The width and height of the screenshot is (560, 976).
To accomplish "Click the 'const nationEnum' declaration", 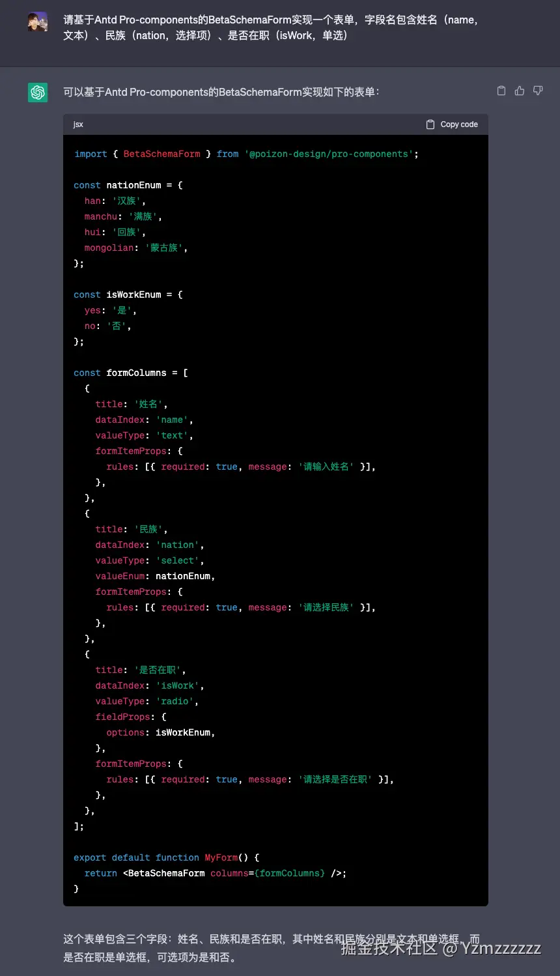I will click(x=128, y=185).
